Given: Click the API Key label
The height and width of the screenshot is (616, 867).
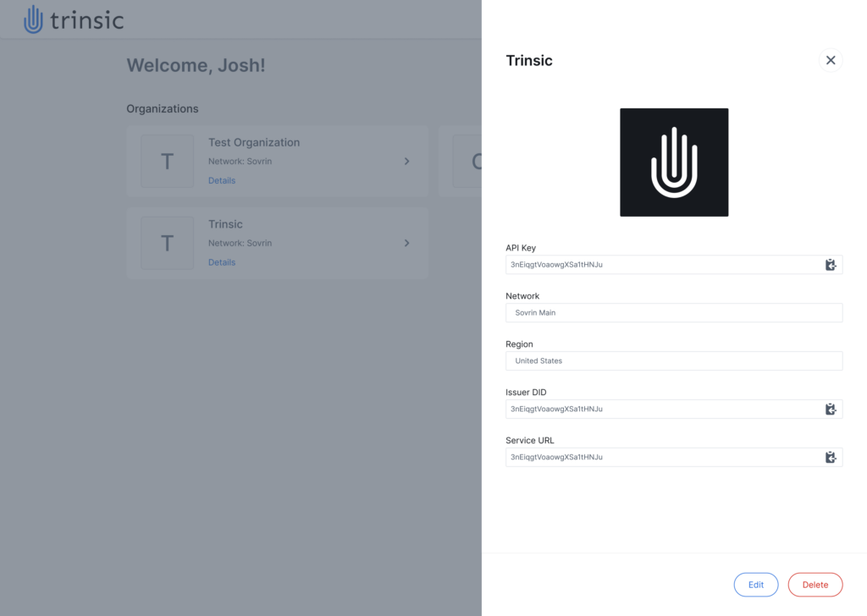Looking at the screenshot, I should point(521,248).
